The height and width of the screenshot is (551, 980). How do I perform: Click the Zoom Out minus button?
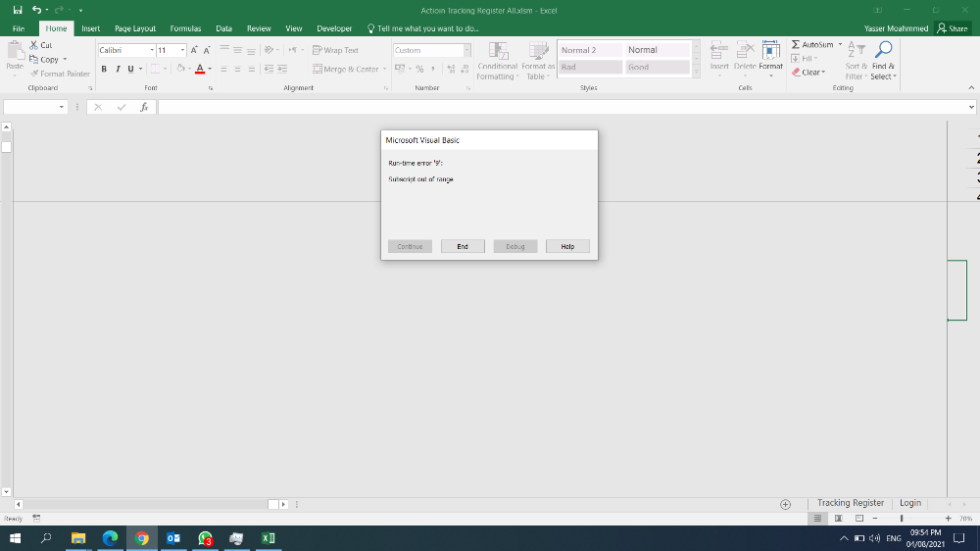pyautogui.click(x=875, y=519)
